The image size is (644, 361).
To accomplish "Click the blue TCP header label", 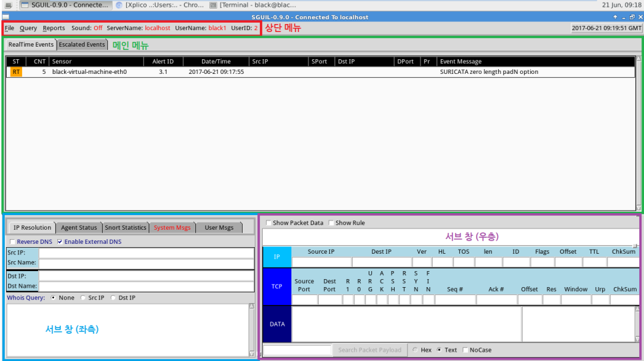I will (277, 286).
